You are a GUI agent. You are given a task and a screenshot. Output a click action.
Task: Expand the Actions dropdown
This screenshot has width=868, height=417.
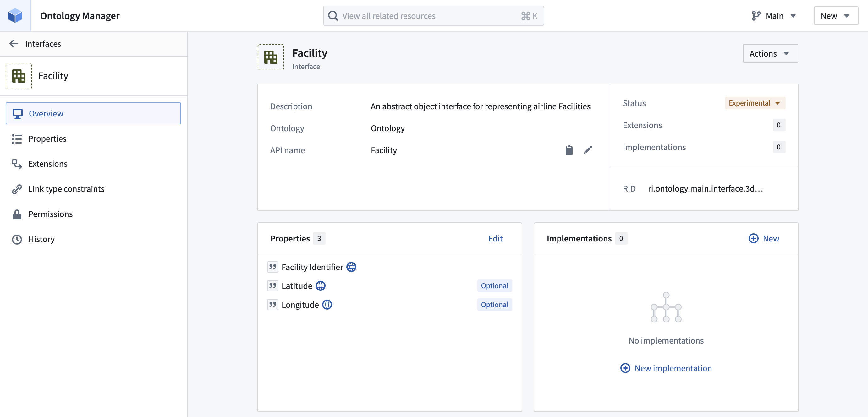pyautogui.click(x=770, y=53)
